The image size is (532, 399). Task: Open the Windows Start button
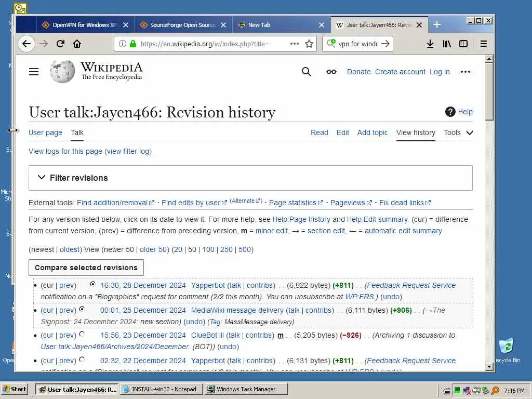[14, 389]
